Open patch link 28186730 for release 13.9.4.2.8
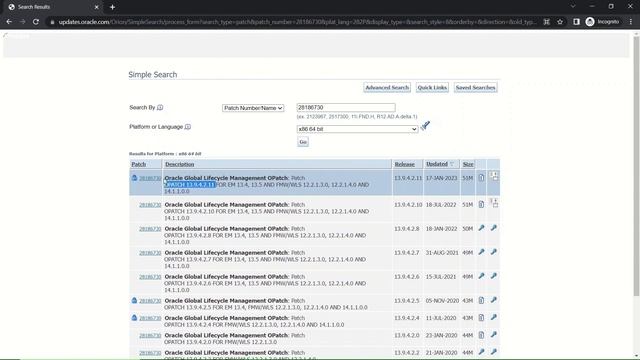 (150, 229)
